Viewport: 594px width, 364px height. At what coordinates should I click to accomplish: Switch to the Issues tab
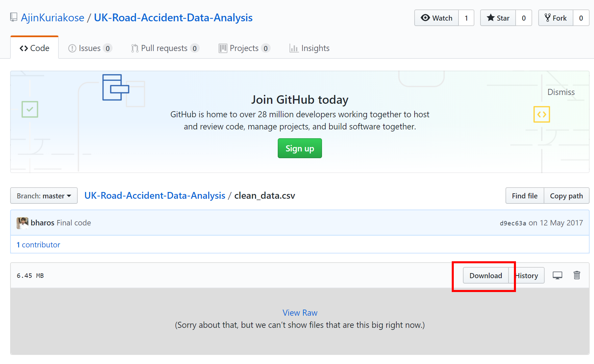coord(90,48)
